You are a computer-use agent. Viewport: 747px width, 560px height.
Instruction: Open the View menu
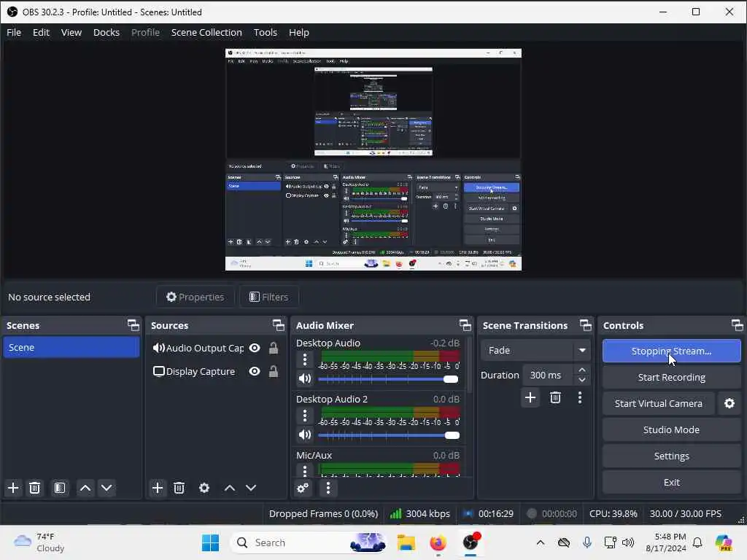click(71, 32)
